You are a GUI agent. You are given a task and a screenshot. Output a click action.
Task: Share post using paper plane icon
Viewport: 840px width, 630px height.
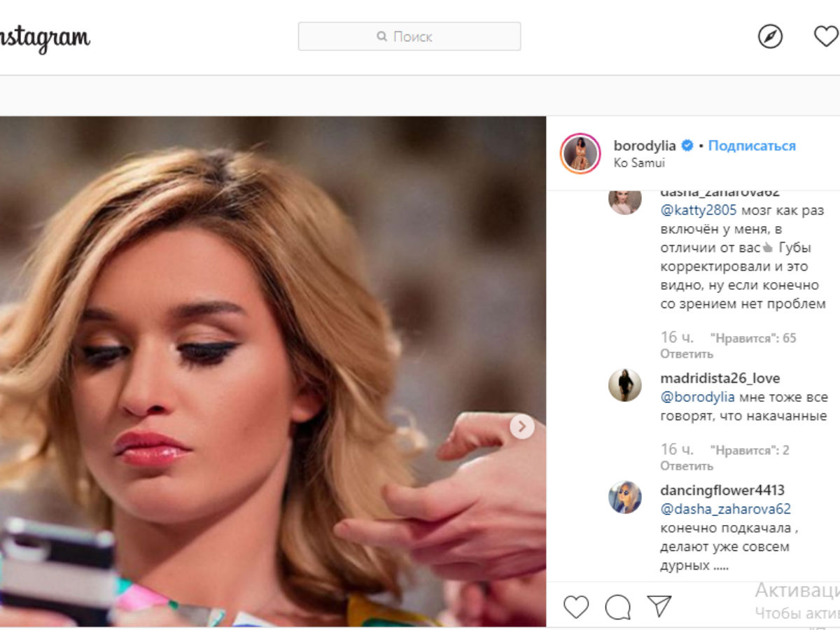[x=659, y=606]
